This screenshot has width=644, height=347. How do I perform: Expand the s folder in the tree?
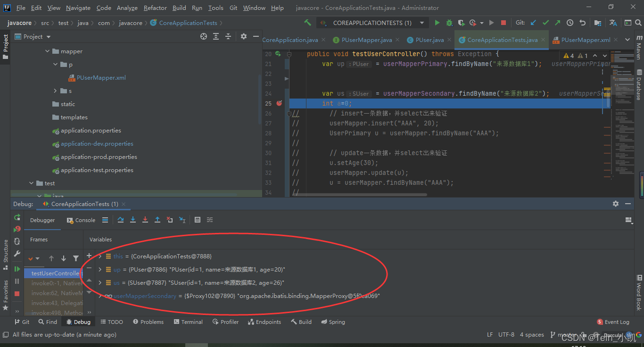pyautogui.click(x=55, y=91)
